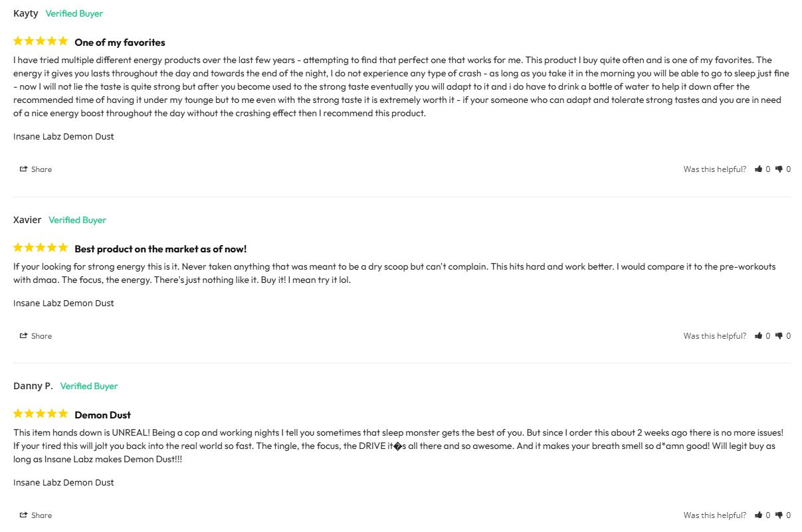The height and width of the screenshot is (532, 802).
Task: Downvote Xavier's review
Action: [779, 336]
